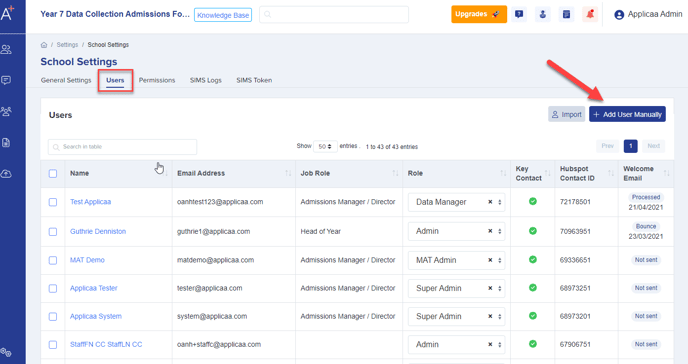Check the MAT Demo row checkbox
The height and width of the screenshot is (364, 688).
[x=53, y=261]
